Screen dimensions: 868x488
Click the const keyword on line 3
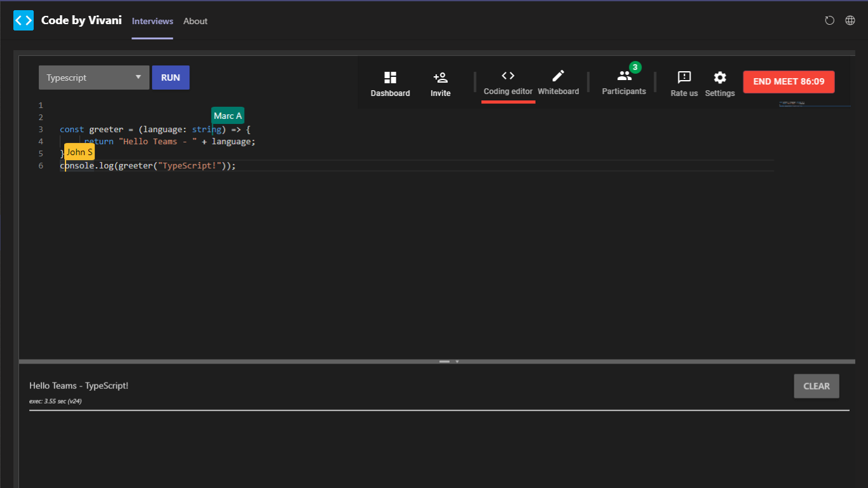point(72,130)
